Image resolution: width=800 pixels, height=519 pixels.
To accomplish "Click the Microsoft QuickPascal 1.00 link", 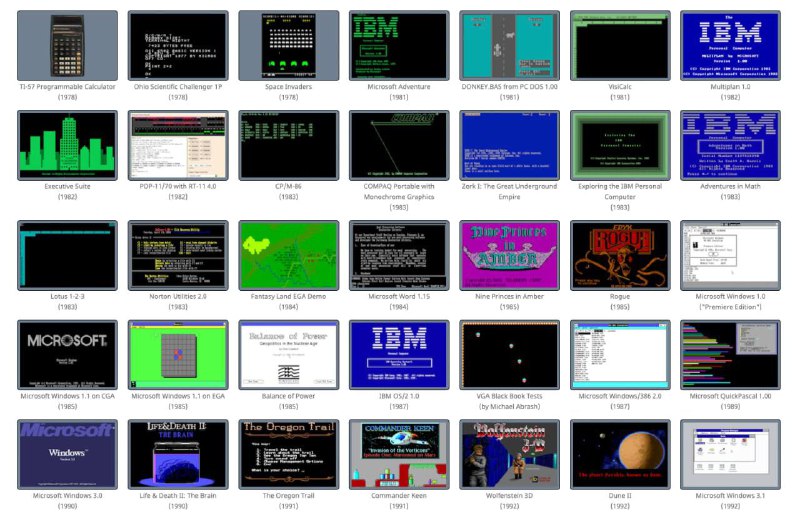I will (730, 396).
